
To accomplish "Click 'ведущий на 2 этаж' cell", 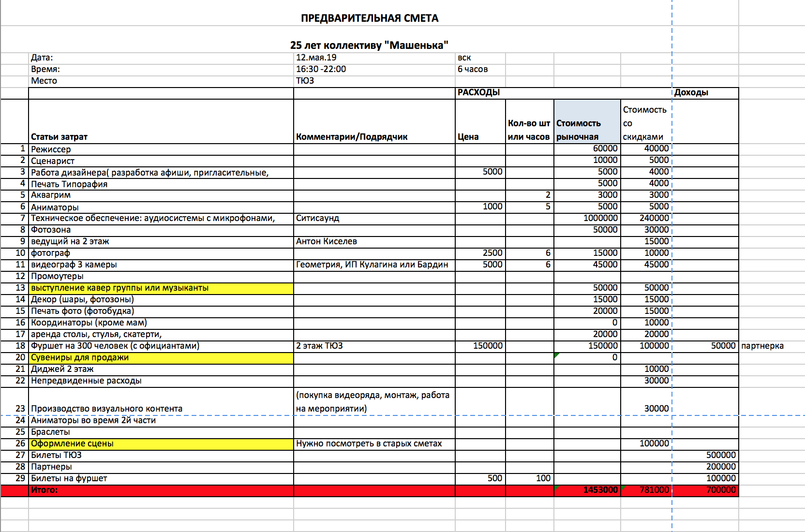I will point(161,242).
